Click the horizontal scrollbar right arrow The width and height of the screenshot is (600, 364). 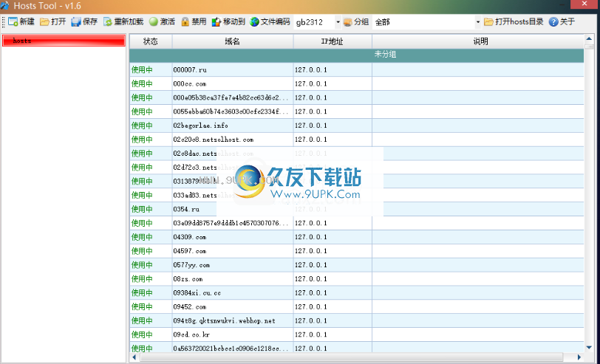pos(579,357)
